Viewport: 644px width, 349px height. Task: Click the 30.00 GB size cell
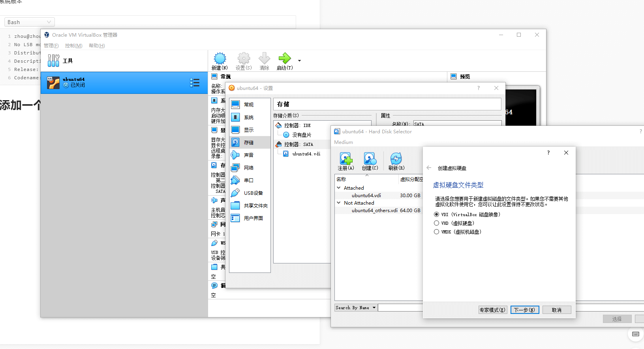click(x=410, y=195)
